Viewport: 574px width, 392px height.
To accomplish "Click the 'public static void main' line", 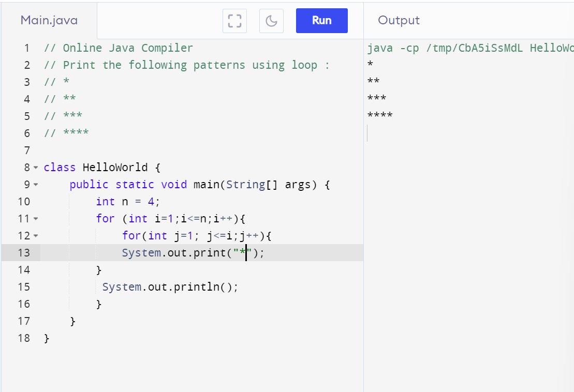I will (200, 185).
